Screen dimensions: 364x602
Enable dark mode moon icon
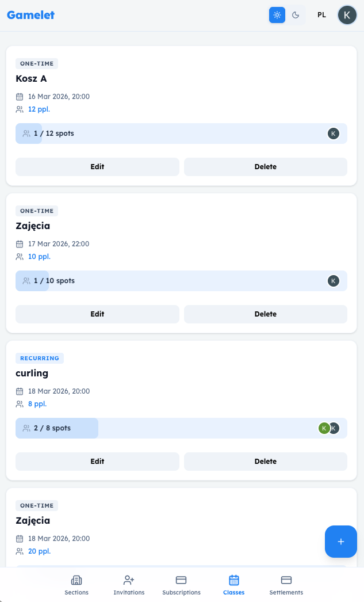(x=296, y=15)
